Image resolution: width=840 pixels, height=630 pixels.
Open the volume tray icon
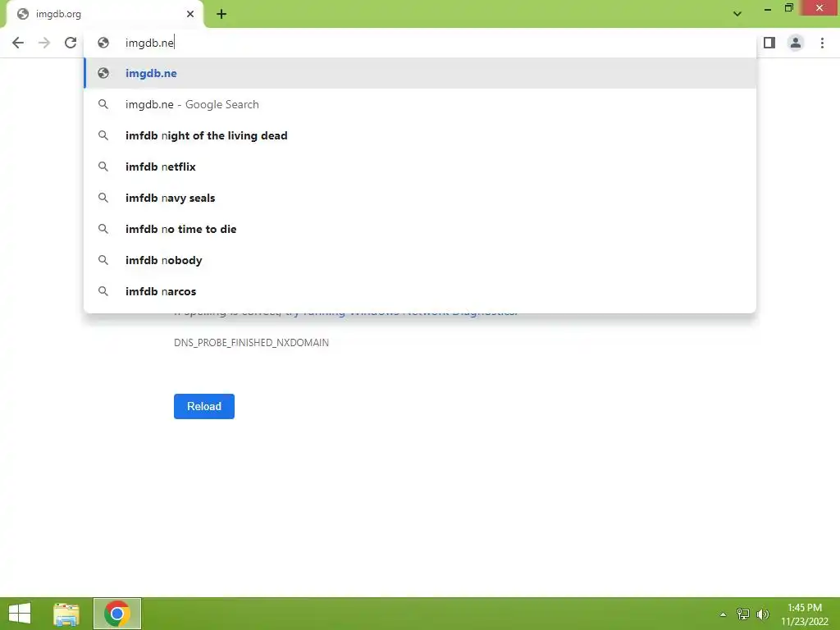763,614
